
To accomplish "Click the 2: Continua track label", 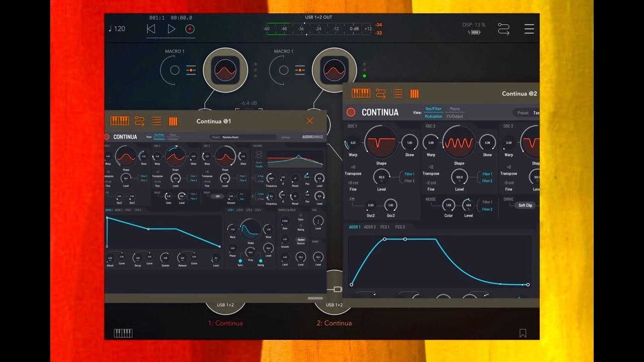I will tap(334, 323).
